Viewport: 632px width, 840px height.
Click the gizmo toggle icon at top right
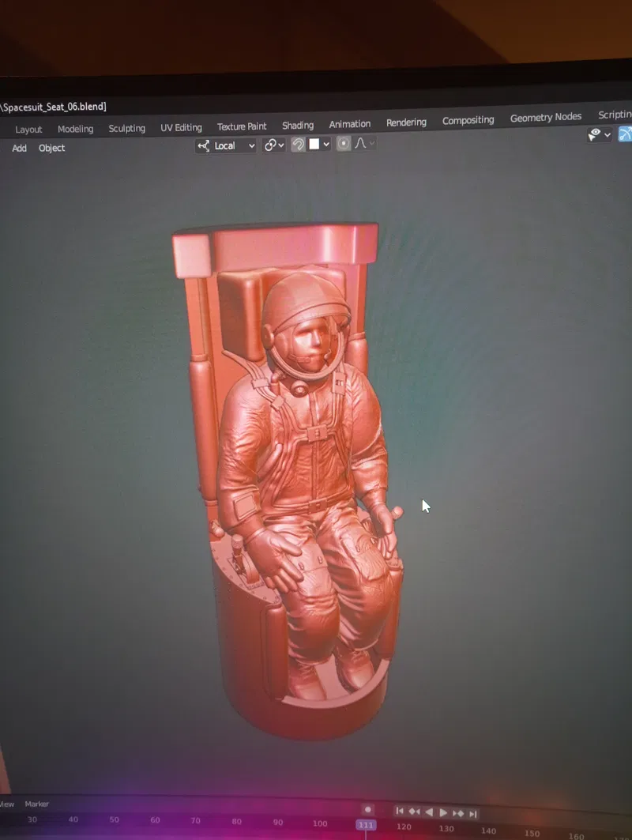click(x=625, y=134)
